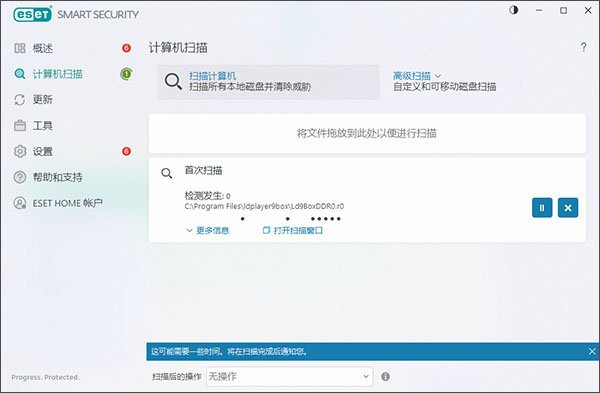Click the 扫描所有本地磁盘并清除威胁 description text
600x393 pixels.
250,87
